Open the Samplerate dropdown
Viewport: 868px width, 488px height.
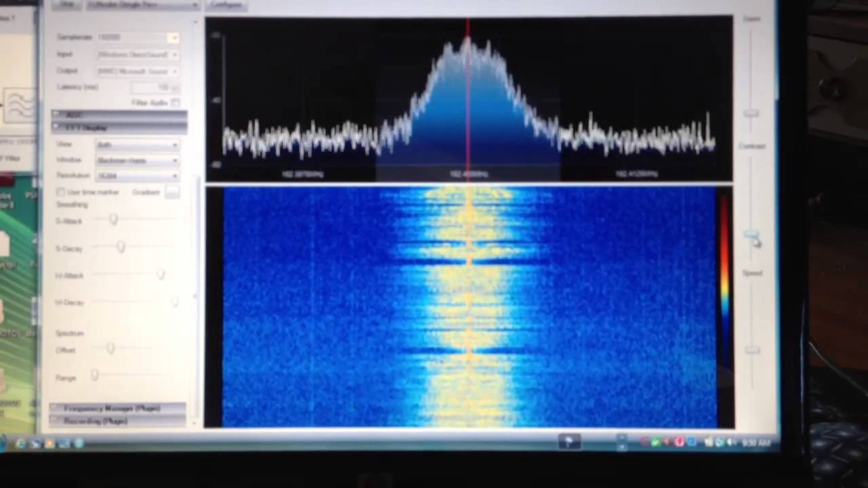tap(138, 37)
